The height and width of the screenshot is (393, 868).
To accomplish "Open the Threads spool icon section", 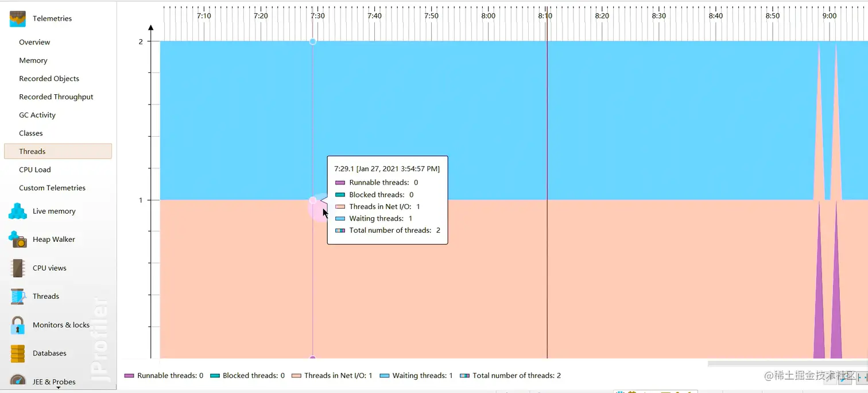I will [x=18, y=296].
